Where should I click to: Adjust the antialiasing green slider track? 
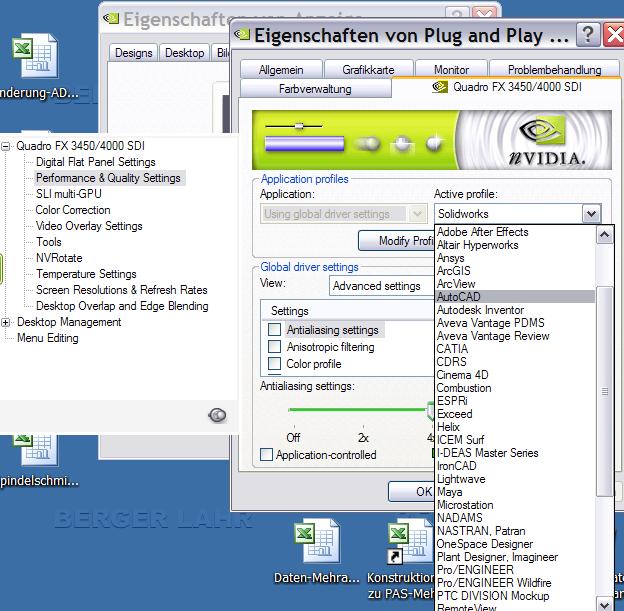358,409
